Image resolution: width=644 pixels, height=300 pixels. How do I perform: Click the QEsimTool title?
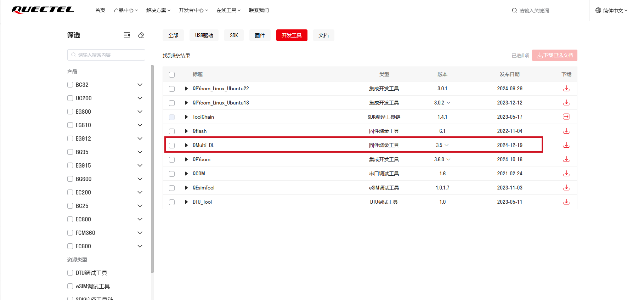pyautogui.click(x=204, y=188)
